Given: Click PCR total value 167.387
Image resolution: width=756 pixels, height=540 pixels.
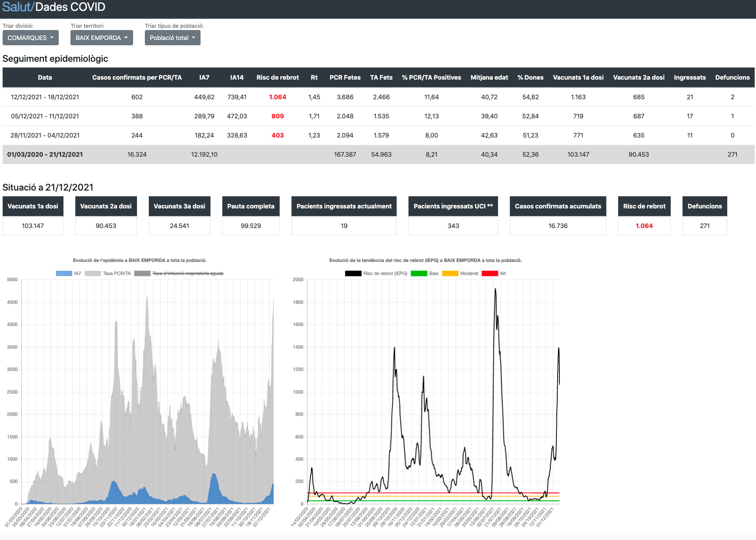Looking at the screenshot, I should click(345, 154).
